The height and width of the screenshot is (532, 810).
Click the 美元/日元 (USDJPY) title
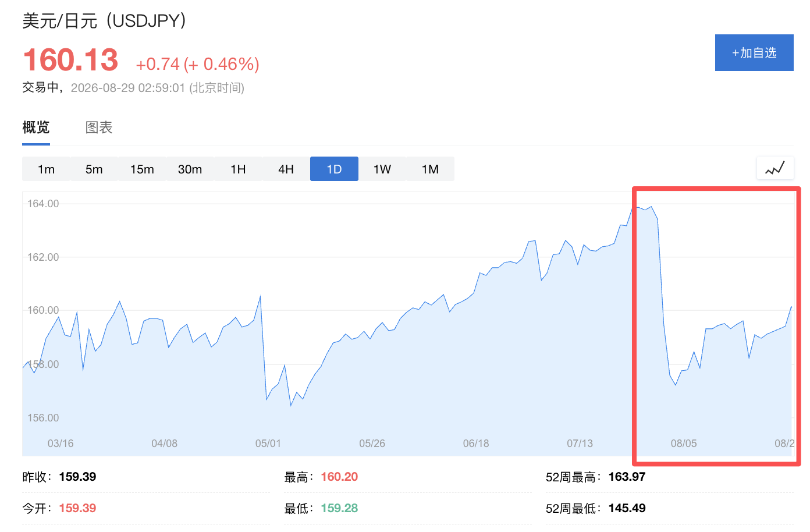coord(104,21)
